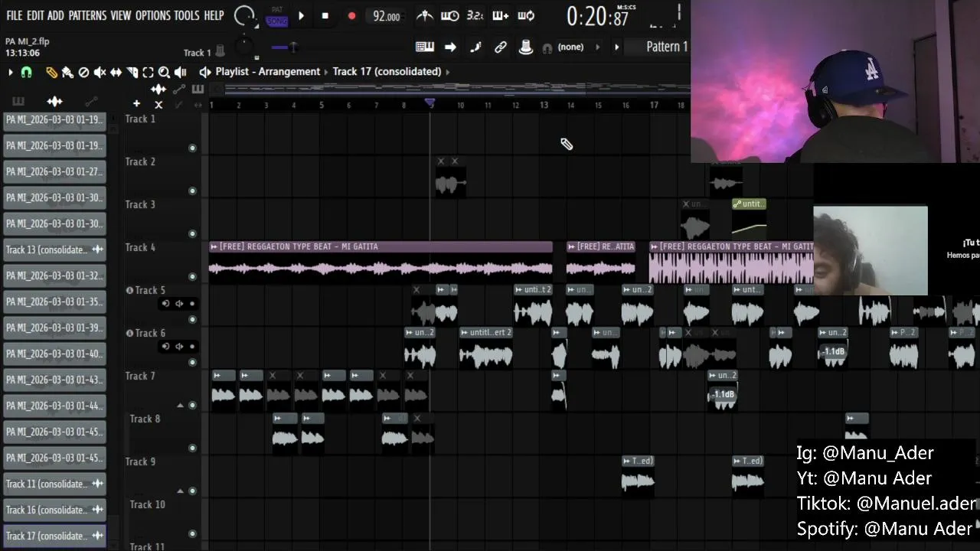The height and width of the screenshot is (551, 980).
Task: Select the Zoom magnifier tool
Action: (x=164, y=72)
